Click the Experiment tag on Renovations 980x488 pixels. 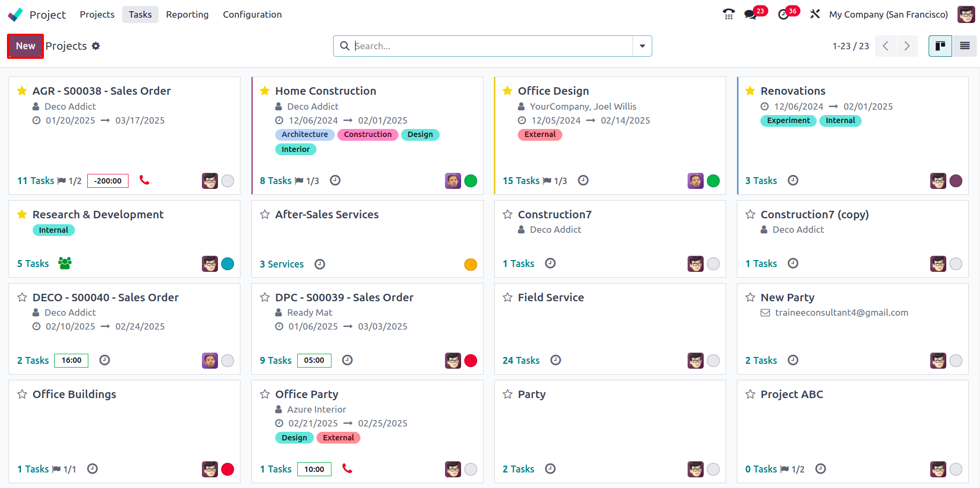[788, 120]
